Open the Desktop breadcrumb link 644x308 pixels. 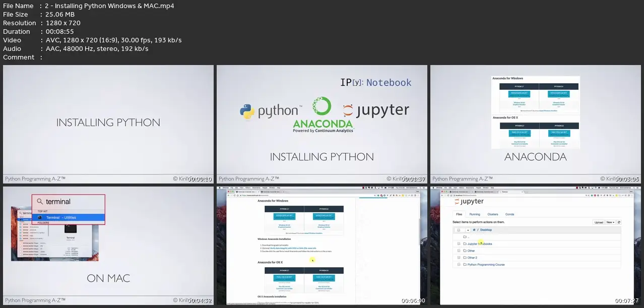[486, 230]
